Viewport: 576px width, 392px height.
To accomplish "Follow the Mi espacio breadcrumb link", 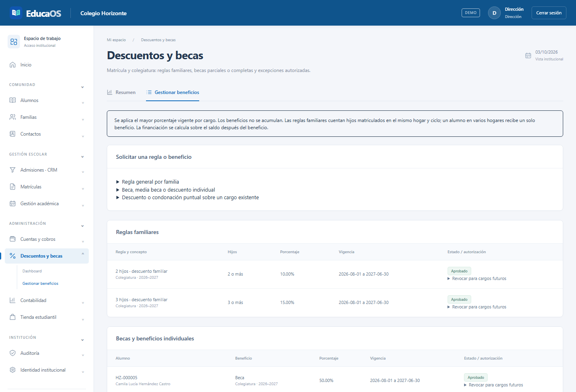I will pos(116,40).
